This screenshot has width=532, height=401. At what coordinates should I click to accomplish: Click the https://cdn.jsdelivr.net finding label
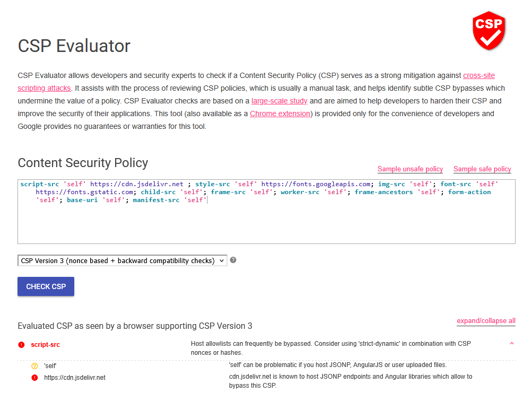75,378
